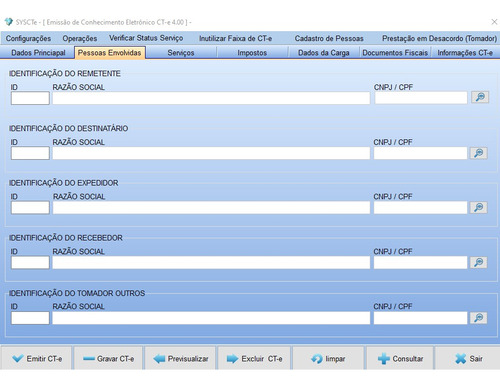Close the SYSCTe window
Viewport: 500px width, 387px height.
click(494, 22)
